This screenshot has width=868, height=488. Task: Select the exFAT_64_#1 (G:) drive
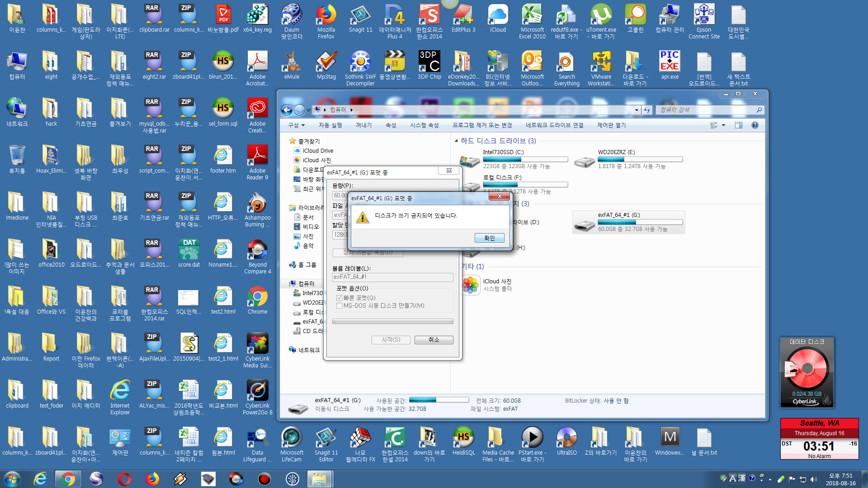629,222
